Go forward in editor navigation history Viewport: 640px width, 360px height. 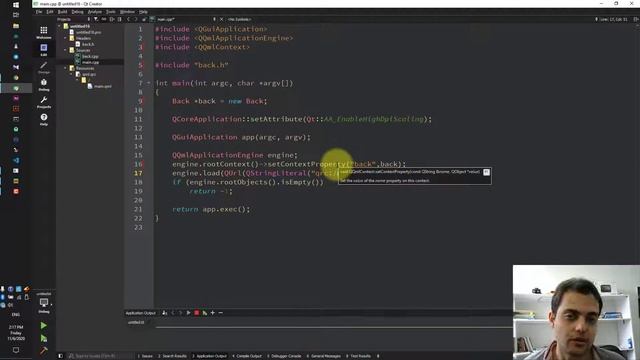[x=136, y=19]
